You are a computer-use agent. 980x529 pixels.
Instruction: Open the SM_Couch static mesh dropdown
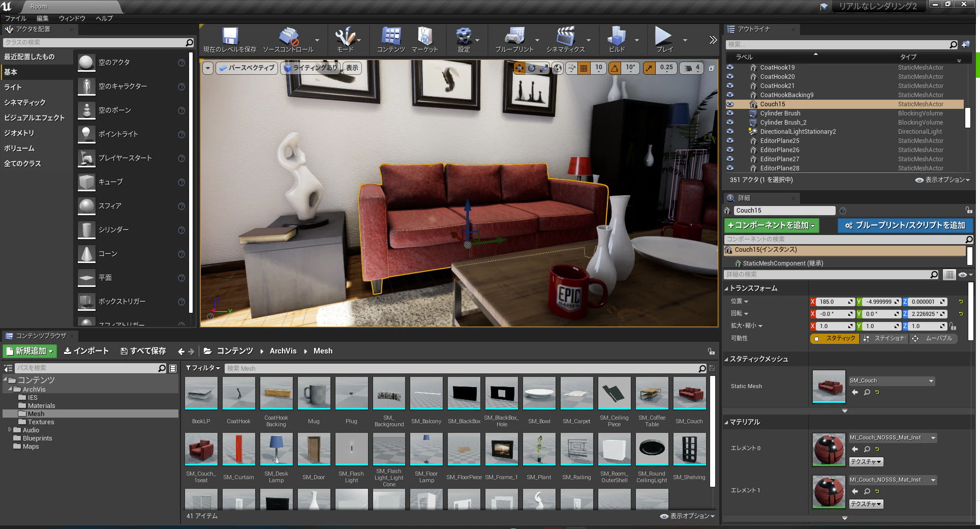pos(892,381)
